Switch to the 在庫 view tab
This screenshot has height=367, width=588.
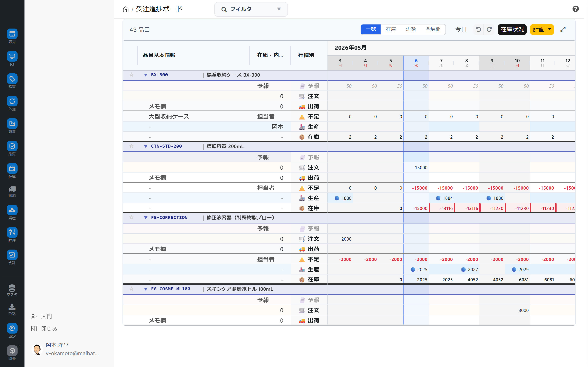[x=391, y=29]
